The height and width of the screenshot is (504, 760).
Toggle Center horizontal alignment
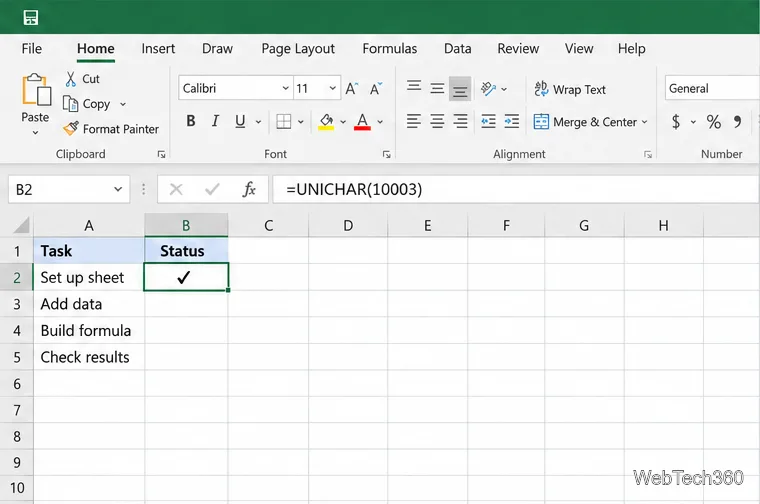(437, 121)
